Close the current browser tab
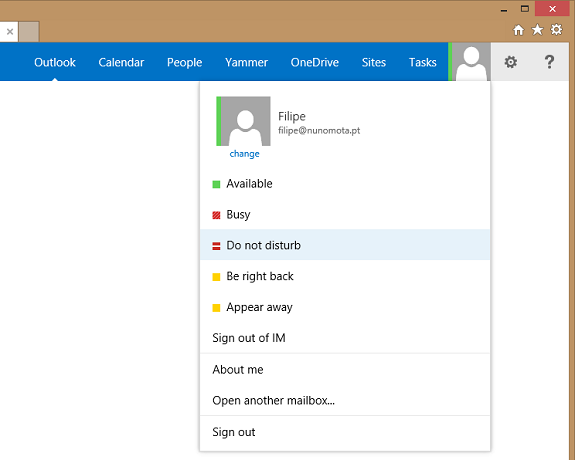The height and width of the screenshot is (460, 575). tap(10, 32)
